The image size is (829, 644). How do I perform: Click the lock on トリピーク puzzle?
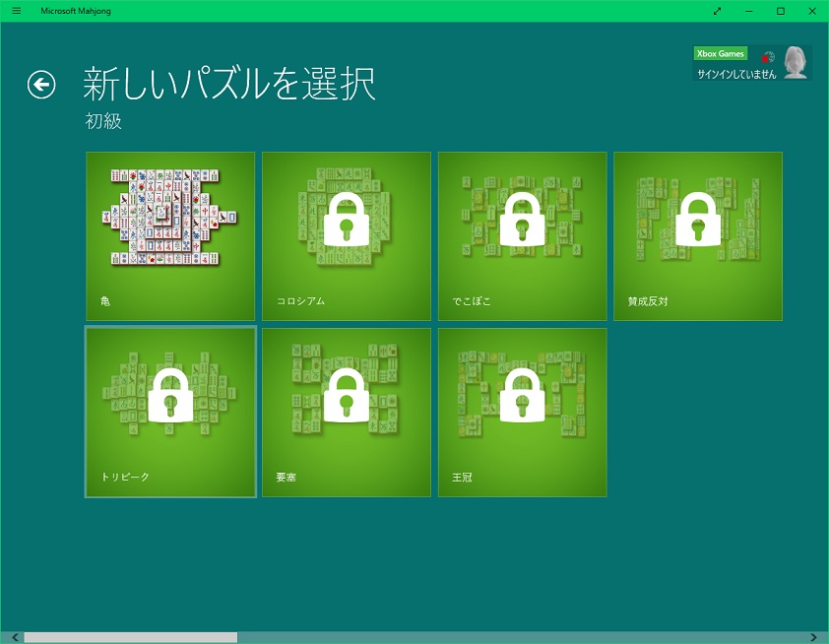click(170, 396)
